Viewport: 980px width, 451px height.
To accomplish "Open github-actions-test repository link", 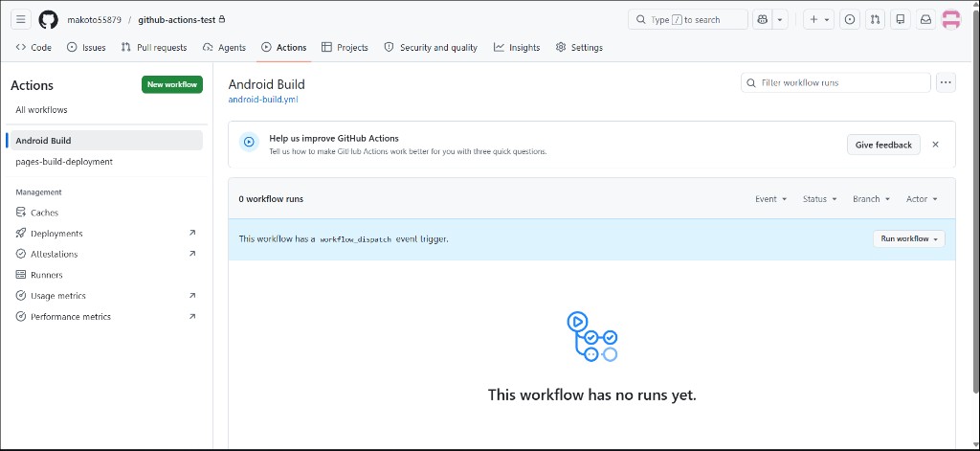I will pyautogui.click(x=176, y=20).
